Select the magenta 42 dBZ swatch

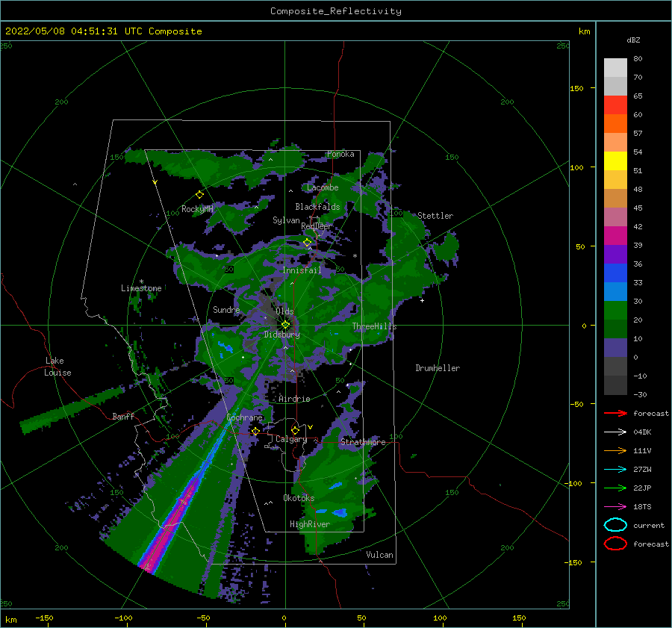point(615,235)
